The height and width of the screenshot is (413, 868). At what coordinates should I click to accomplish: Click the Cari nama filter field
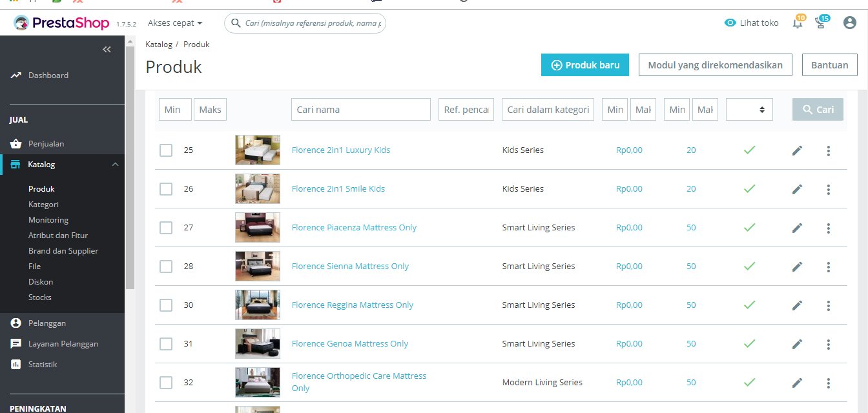pos(361,110)
